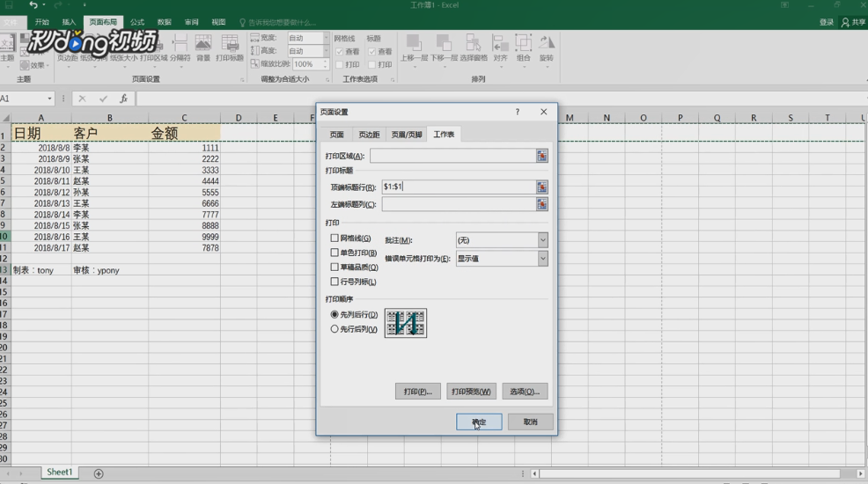Click the range selector icon beside 左端标题列
Image resolution: width=868 pixels, height=484 pixels.
coord(542,204)
